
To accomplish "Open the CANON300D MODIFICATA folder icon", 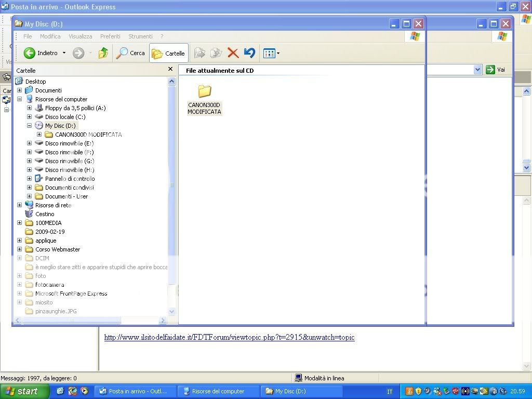I will pos(205,92).
